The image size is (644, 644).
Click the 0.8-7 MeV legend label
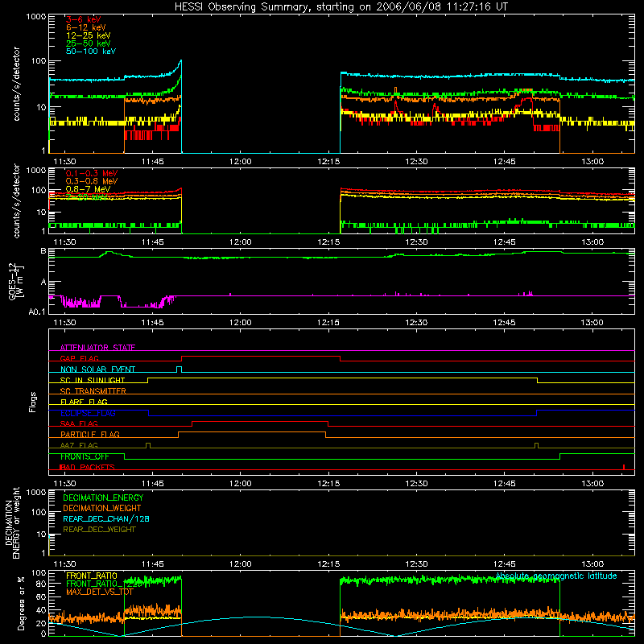89,189
